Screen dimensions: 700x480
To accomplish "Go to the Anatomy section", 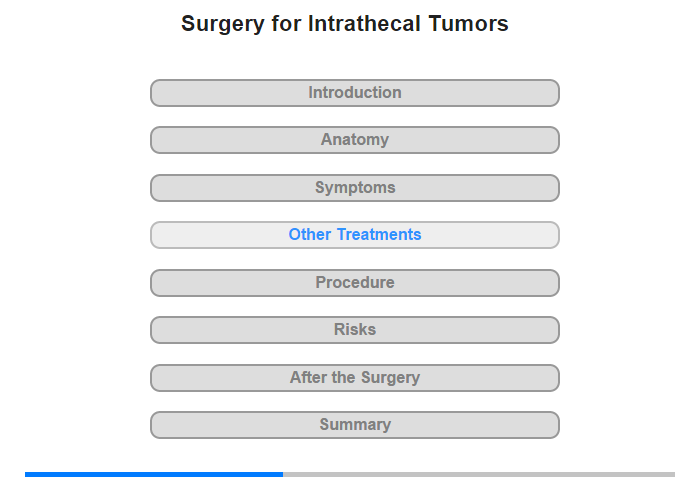I will [x=354, y=140].
